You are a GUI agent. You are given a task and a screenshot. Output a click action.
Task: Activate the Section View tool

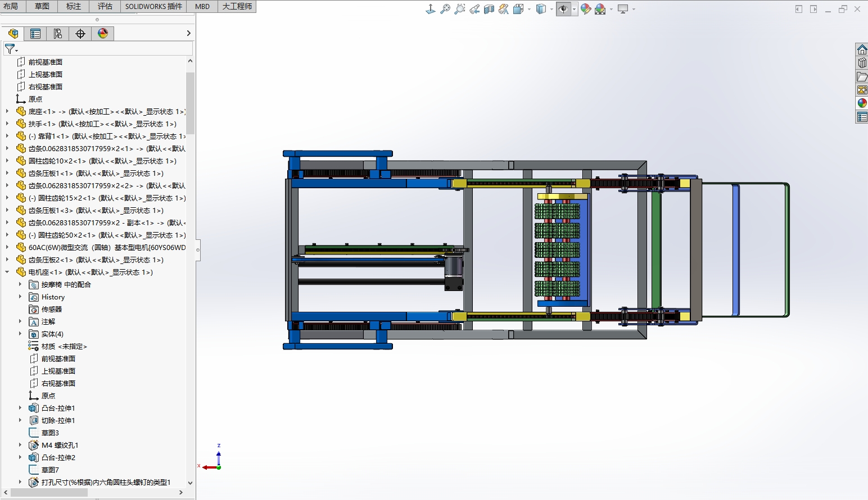(x=489, y=9)
